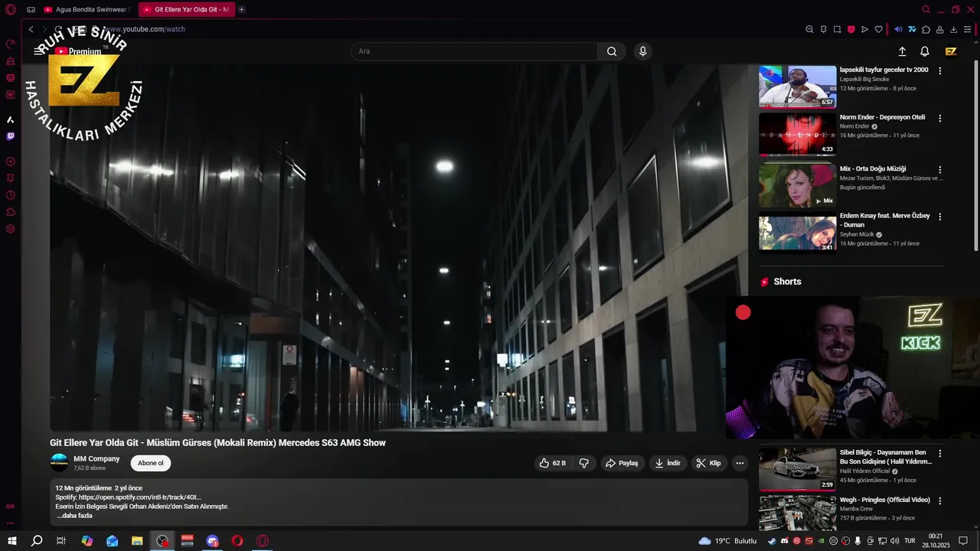Image resolution: width=980 pixels, height=551 pixels.
Task: Open Opera sidebar settings gear icon
Action: pyautogui.click(x=11, y=229)
